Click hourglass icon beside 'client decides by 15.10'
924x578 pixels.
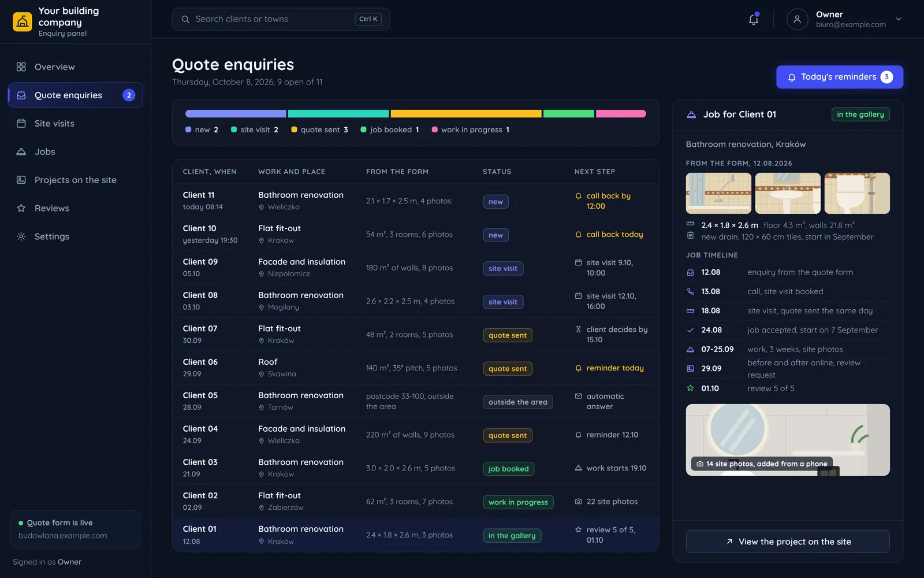pyautogui.click(x=578, y=329)
